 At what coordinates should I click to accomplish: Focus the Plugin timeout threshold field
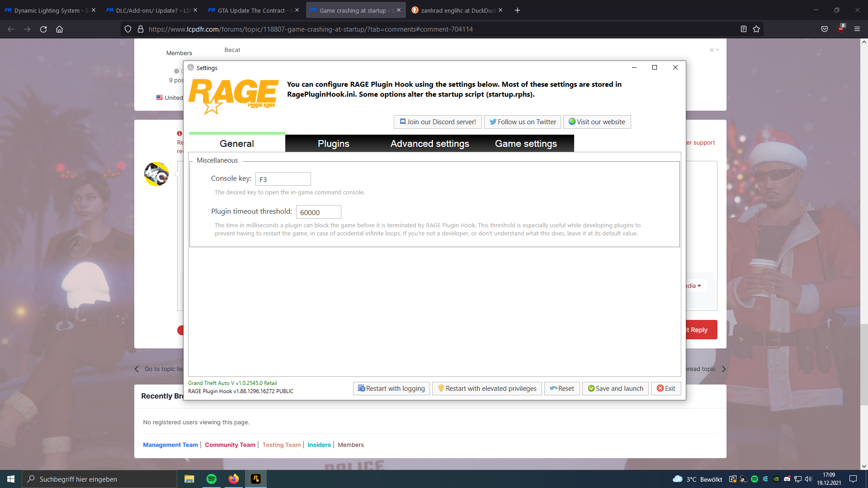coord(318,212)
